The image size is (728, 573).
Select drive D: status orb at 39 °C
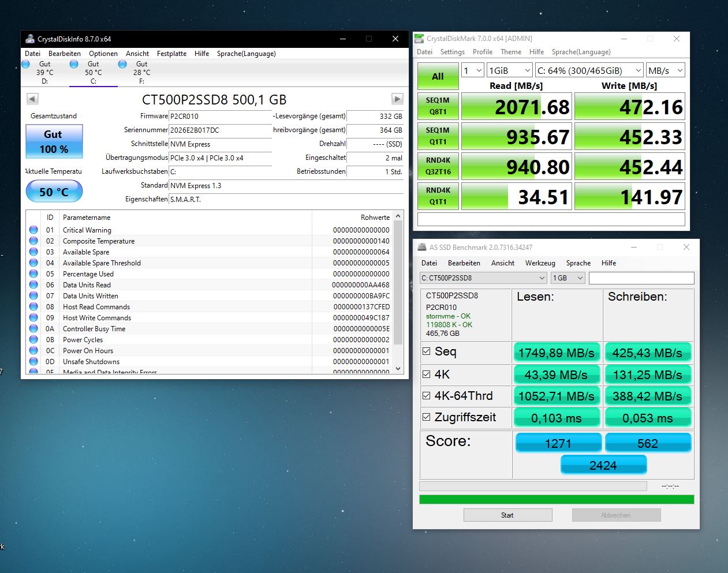[x=26, y=64]
